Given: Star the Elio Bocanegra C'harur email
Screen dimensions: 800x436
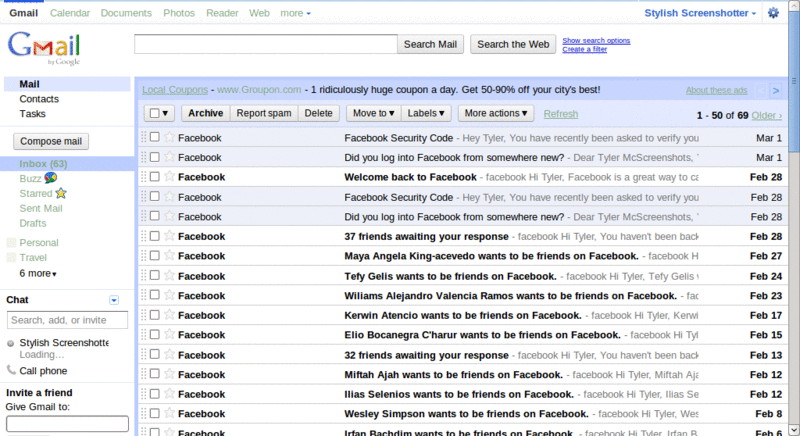Looking at the screenshot, I should (x=169, y=334).
